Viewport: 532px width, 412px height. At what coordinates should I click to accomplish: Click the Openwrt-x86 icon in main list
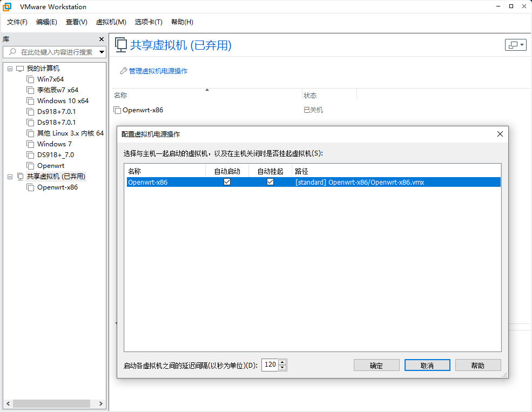tap(117, 110)
